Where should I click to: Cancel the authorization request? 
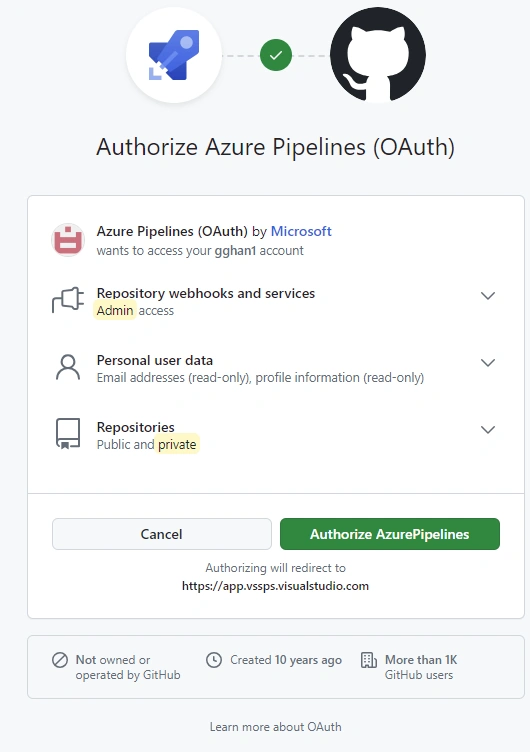(162, 534)
